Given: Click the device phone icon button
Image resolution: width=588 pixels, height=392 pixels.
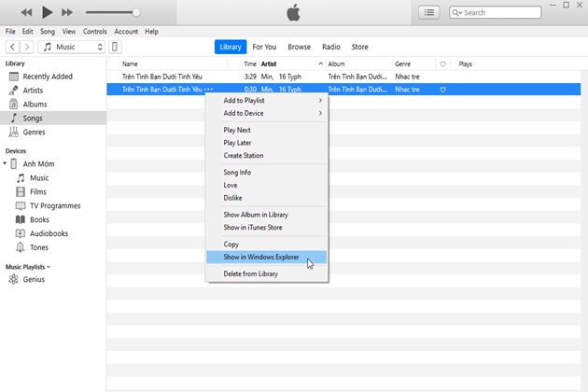Looking at the screenshot, I should point(115,47).
